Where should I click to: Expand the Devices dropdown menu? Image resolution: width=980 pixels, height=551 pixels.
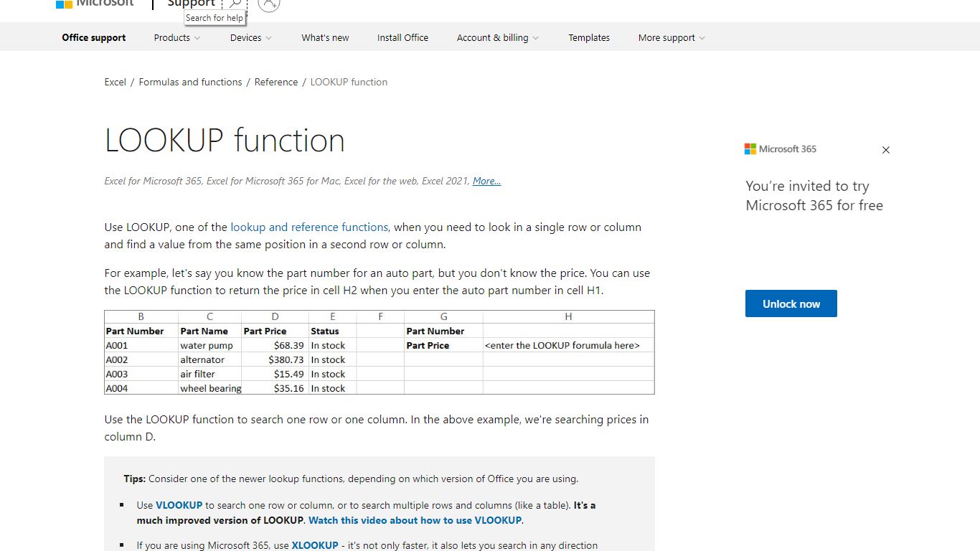[x=250, y=37]
